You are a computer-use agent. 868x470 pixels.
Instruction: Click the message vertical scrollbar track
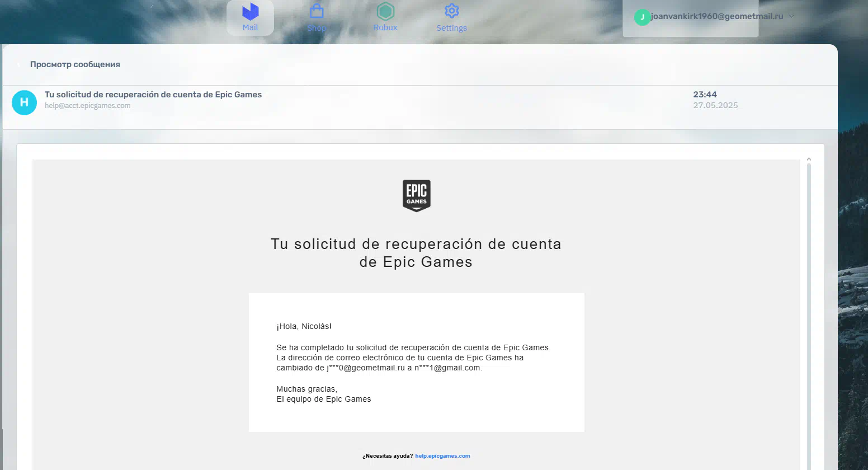pyautogui.click(x=809, y=316)
